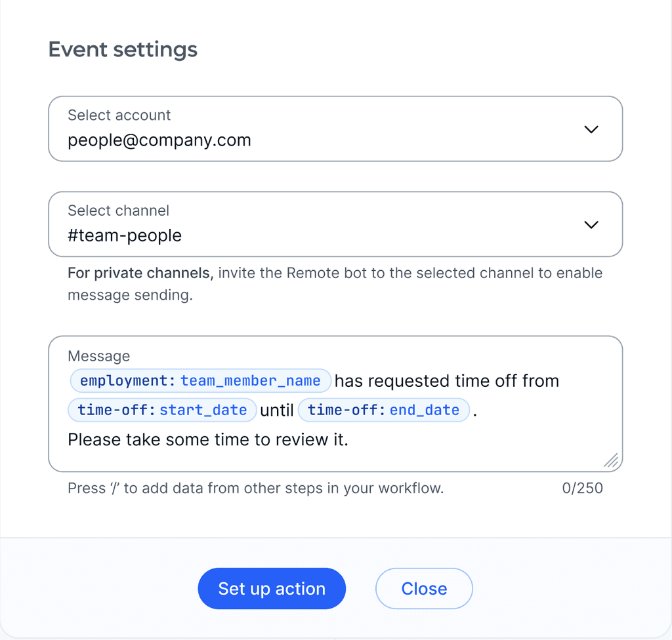
Task: Click the chevron arrow beside #team-people
Action: point(591,225)
